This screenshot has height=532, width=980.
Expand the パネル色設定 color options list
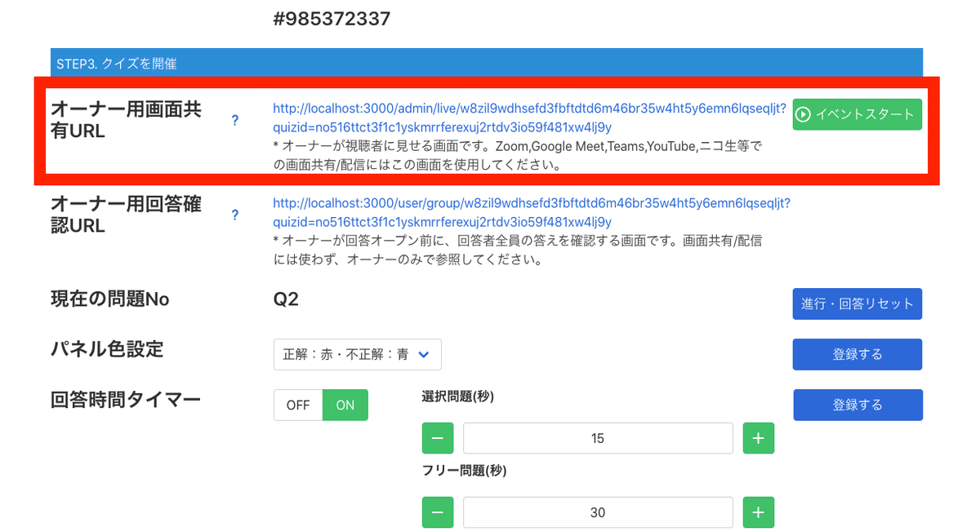[357, 354]
